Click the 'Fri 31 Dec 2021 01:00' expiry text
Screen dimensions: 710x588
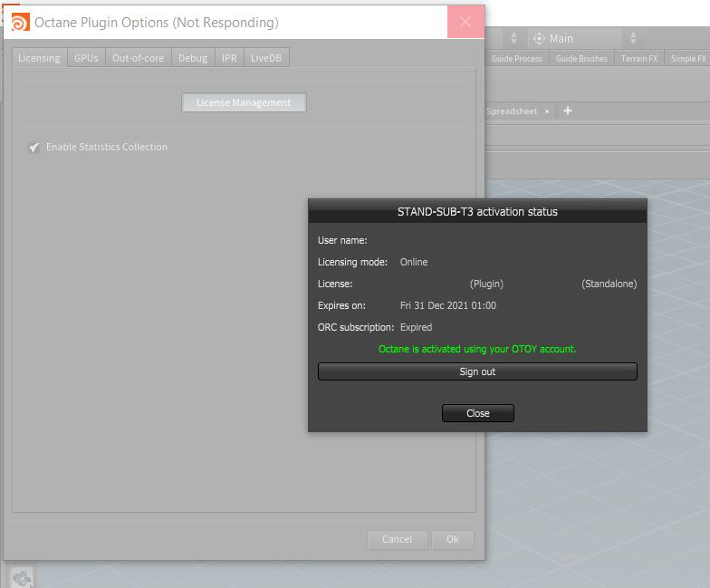[x=447, y=305]
